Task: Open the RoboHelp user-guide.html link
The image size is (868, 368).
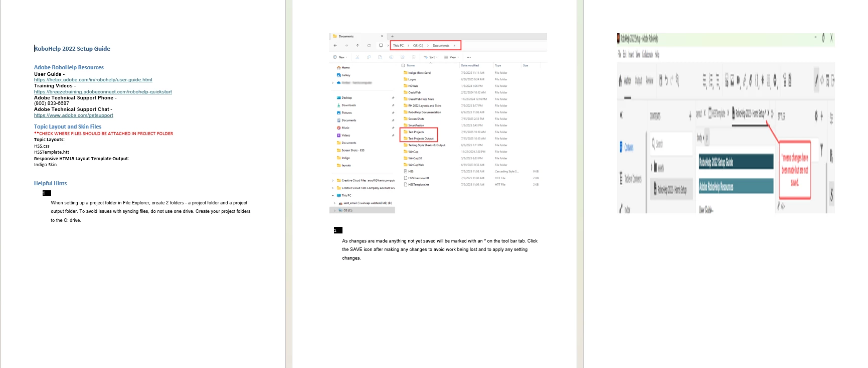Action: pyautogui.click(x=93, y=80)
